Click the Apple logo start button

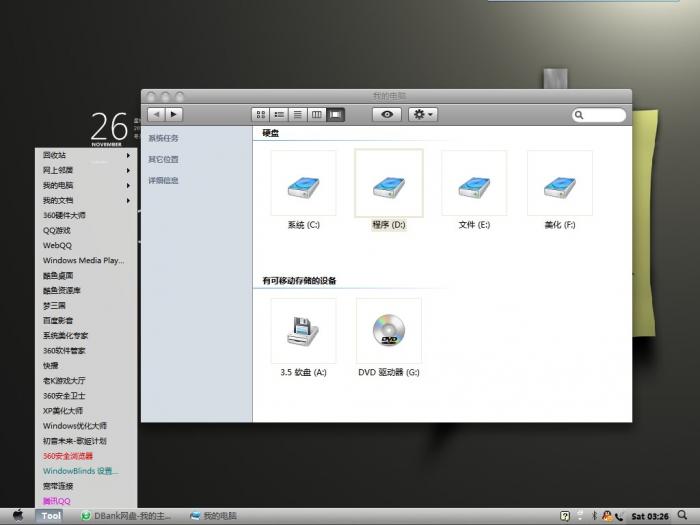coord(18,516)
